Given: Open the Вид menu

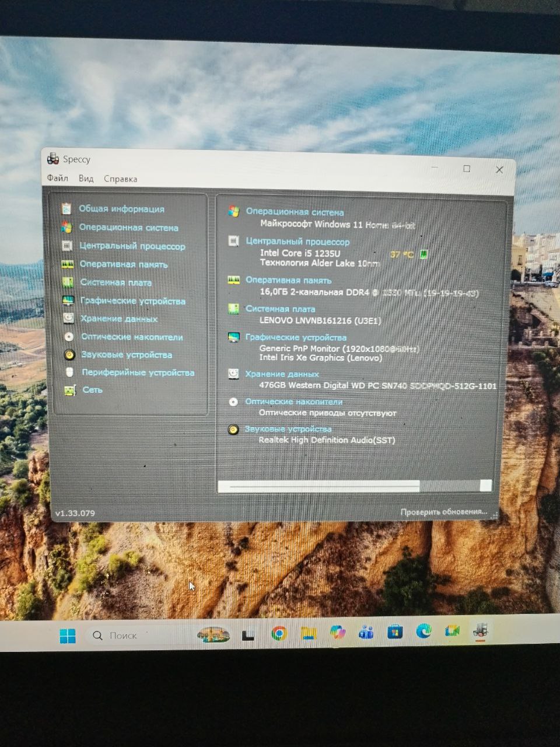Looking at the screenshot, I should [x=86, y=179].
